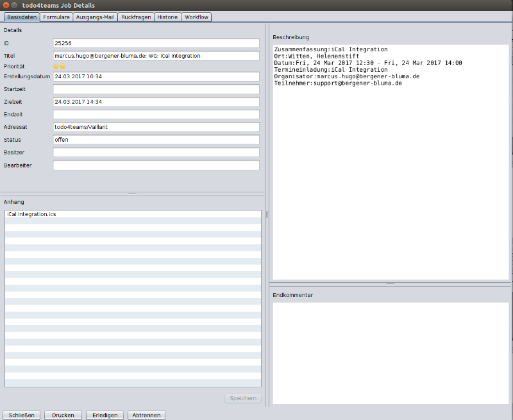Image resolution: width=513 pixels, height=420 pixels.
Task: Click the empty Bearbeiter field
Action: pyautogui.click(x=156, y=165)
